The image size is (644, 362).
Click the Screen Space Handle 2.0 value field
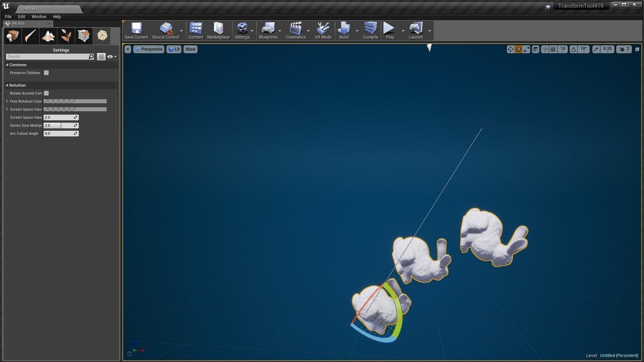coord(61,117)
